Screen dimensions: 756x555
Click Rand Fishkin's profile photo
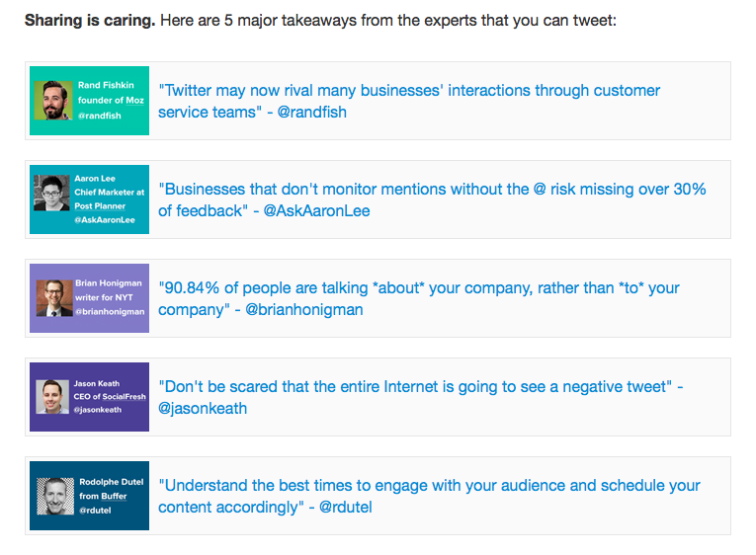tap(53, 100)
